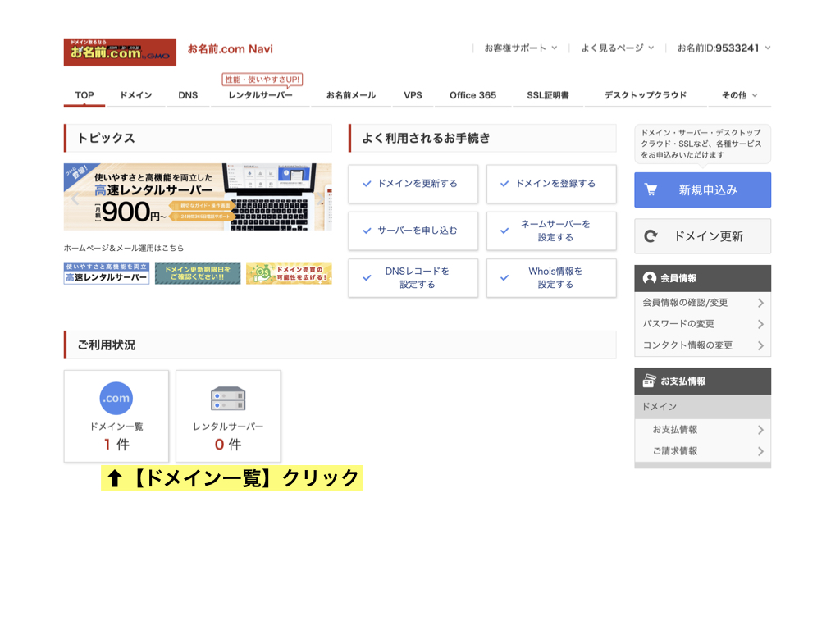Click the small 高速レンタルサーバー banner thumbnail
This screenshot has width=840, height=630.
tap(107, 273)
